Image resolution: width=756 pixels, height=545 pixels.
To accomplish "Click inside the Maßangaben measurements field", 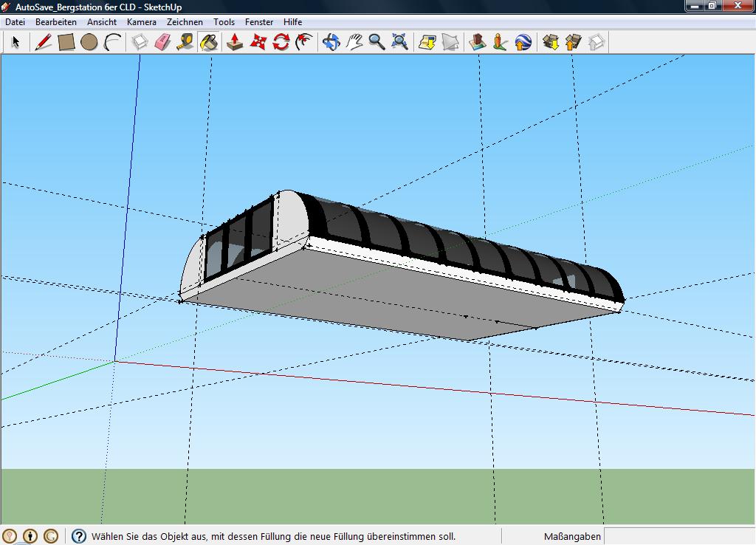I will point(679,536).
